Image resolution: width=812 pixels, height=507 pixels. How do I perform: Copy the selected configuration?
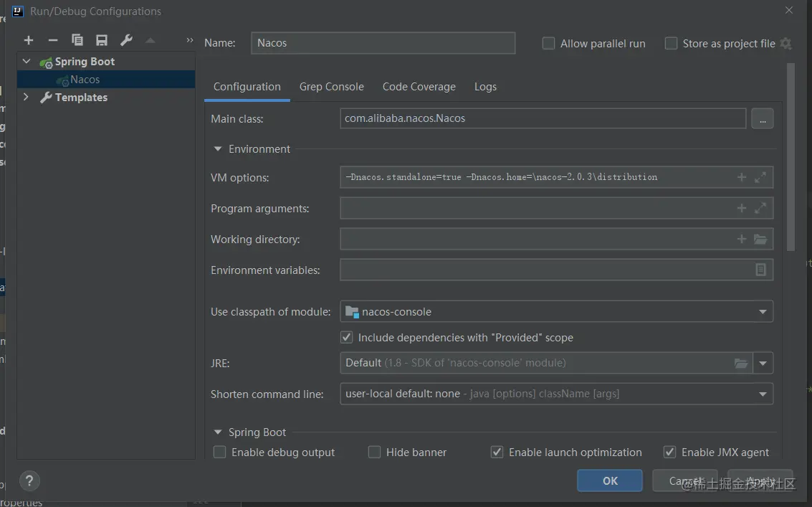click(77, 40)
